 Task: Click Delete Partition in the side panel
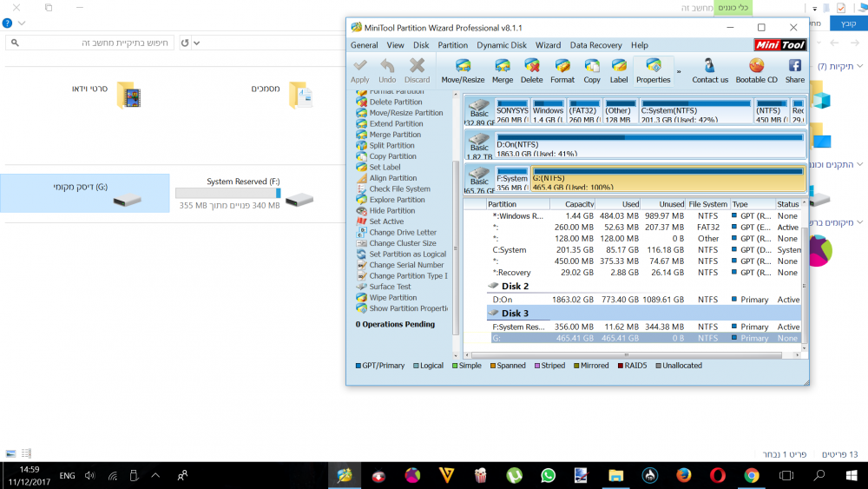[x=395, y=102]
